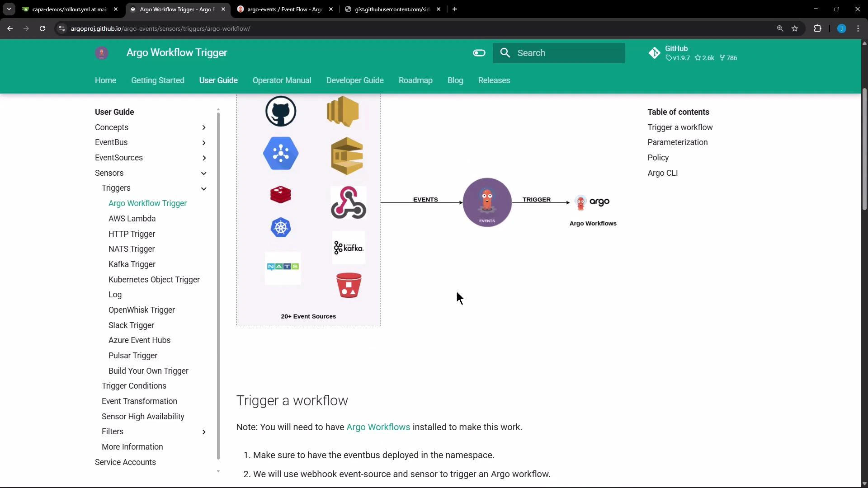Viewport: 868px width, 488px height.
Task: Toggle the dark/light color scheme switch
Action: (479, 53)
